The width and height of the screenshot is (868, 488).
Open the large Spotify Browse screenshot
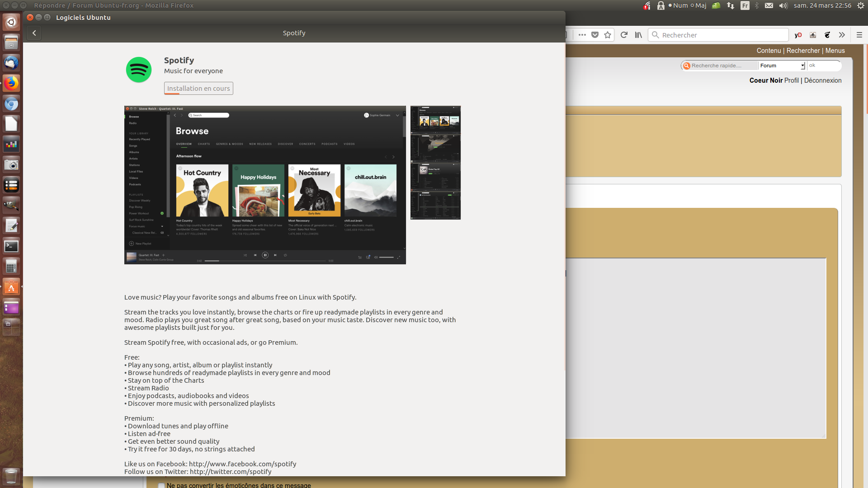(265, 185)
